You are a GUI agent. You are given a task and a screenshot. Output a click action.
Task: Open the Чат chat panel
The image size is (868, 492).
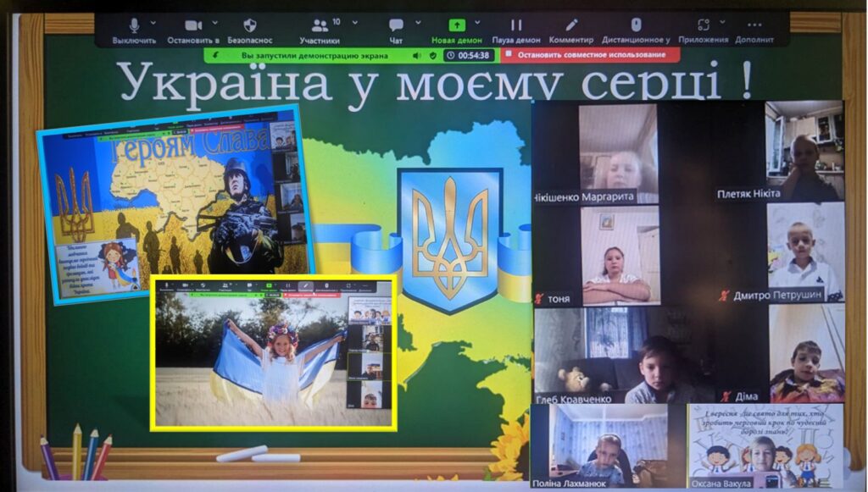pos(396,30)
